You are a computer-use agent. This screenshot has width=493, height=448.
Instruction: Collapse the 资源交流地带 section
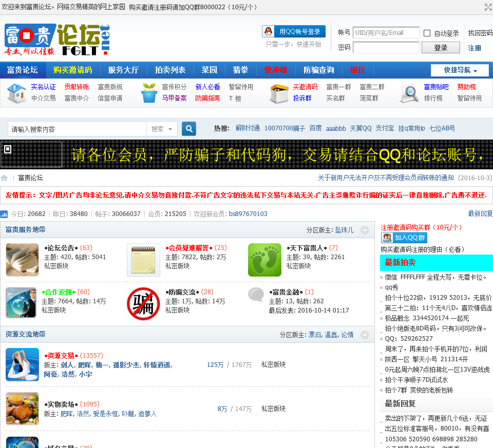(x=365, y=335)
